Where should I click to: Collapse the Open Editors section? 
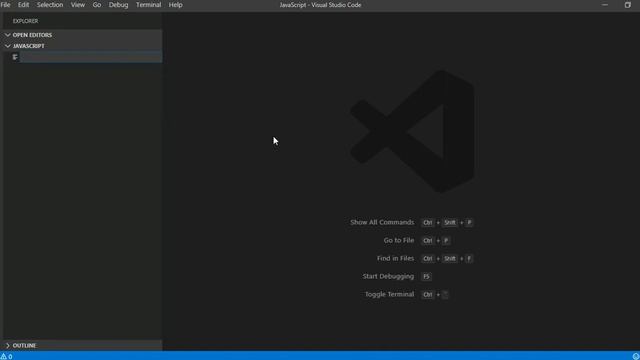pos(83,35)
